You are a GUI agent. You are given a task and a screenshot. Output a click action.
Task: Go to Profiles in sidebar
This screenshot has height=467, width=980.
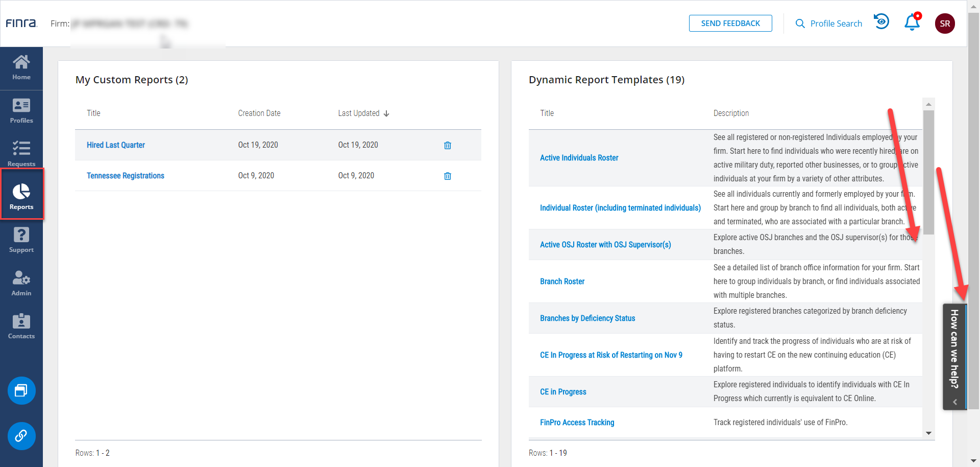21,111
